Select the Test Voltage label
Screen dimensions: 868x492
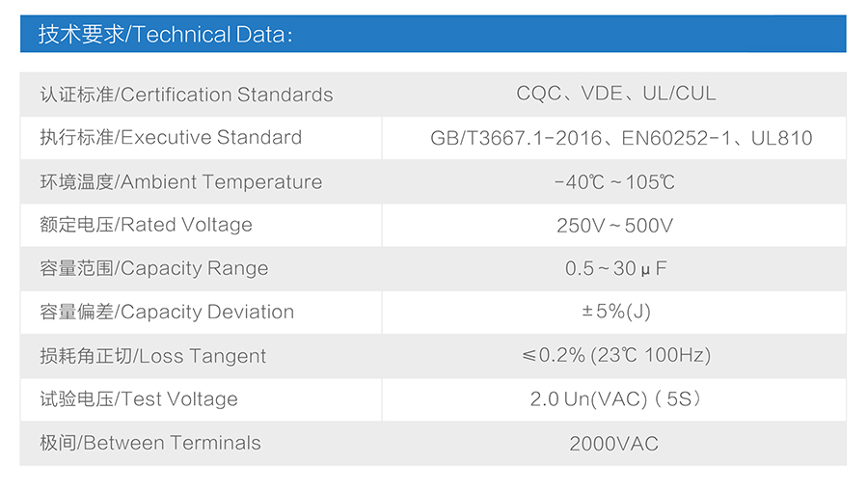coord(139,399)
